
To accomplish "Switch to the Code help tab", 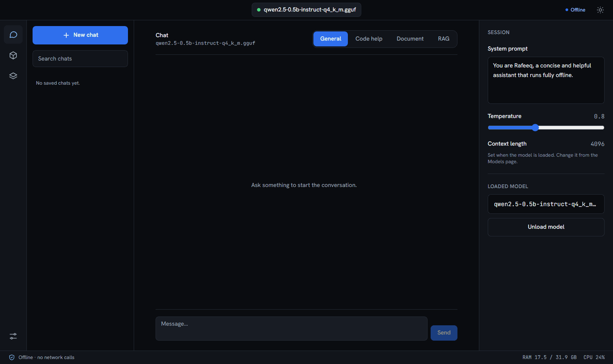I will [x=369, y=39].
